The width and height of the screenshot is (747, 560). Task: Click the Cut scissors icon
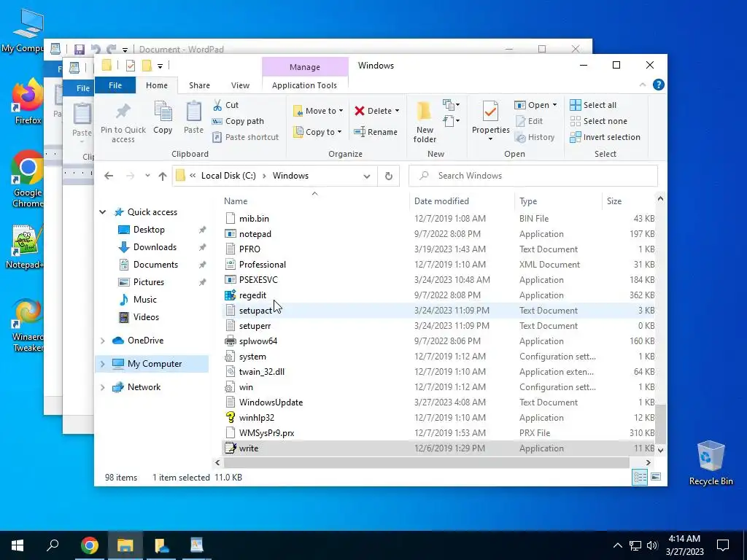(x=217, y=105)
